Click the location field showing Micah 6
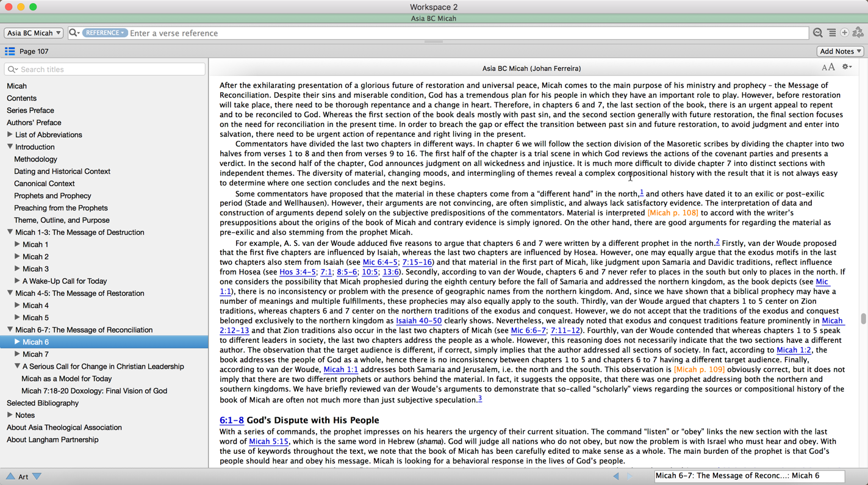The image size is (868, 485). (x=750, y=476)
